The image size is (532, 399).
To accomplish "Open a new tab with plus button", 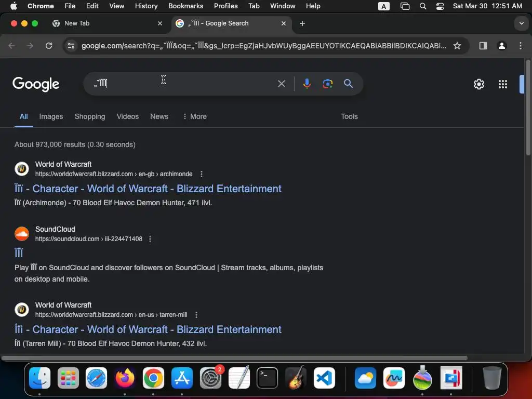I will coord(302,23).
